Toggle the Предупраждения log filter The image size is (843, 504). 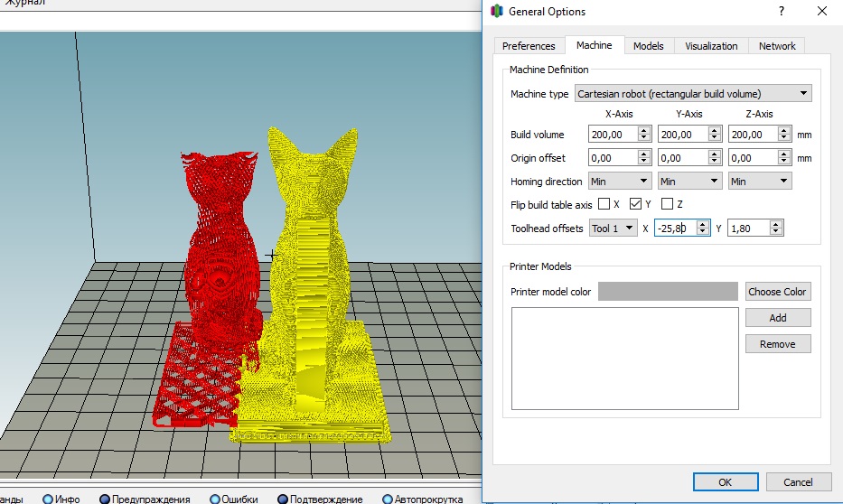[x=145, y=499]
